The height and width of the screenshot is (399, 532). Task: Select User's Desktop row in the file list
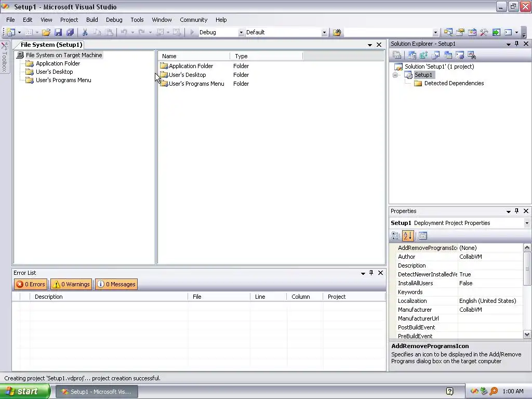click(x=187, y=75)
